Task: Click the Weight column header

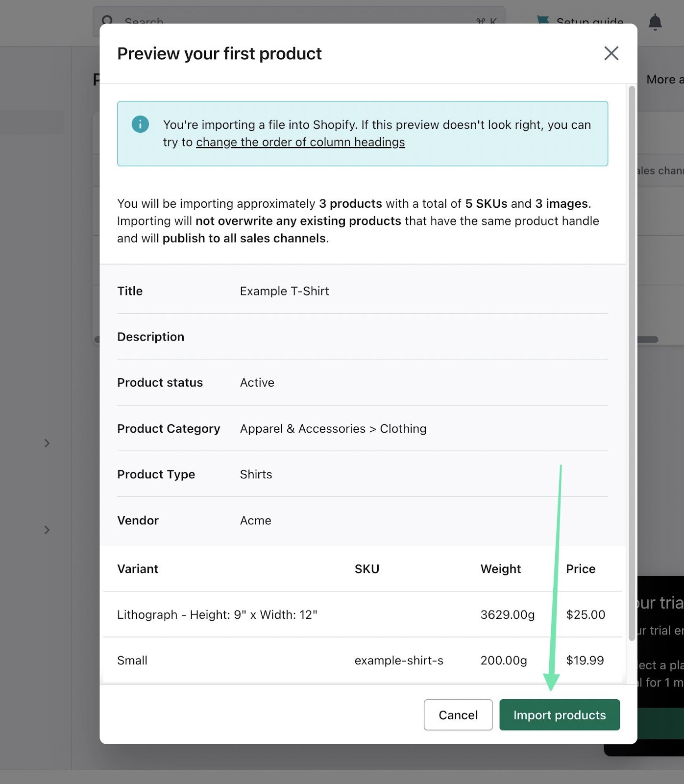Action: (500, 569)
